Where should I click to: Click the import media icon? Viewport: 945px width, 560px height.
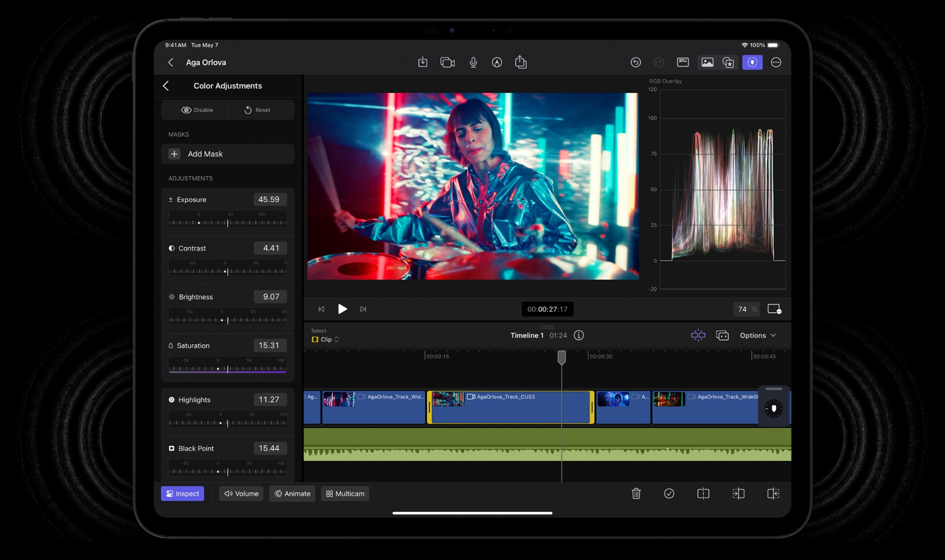coord(423,62)
